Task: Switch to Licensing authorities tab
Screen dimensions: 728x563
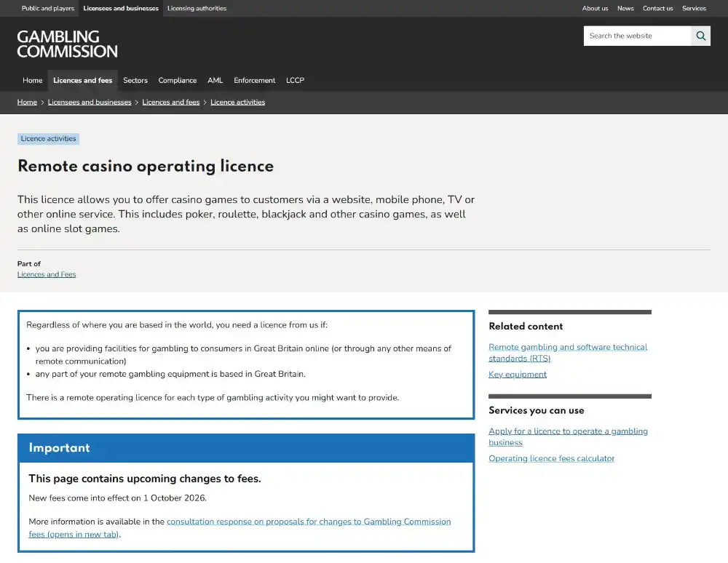Action: click(197, 8)
